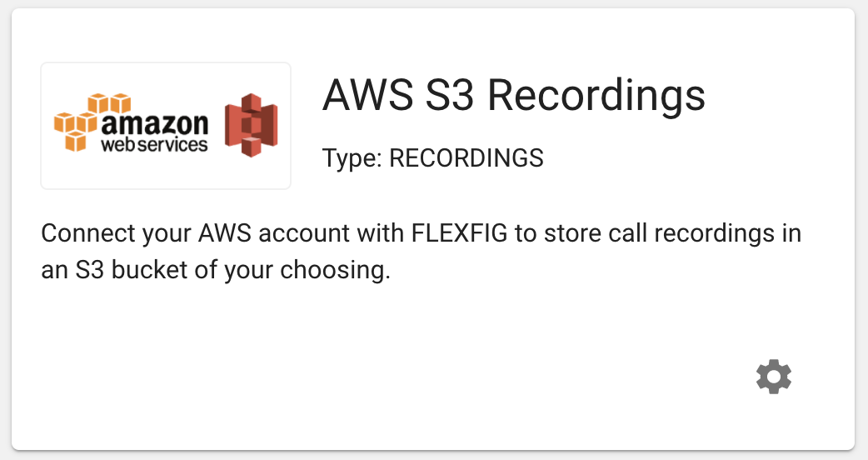Click the word 'Recordings' in the title

click(x=596, y=95)
